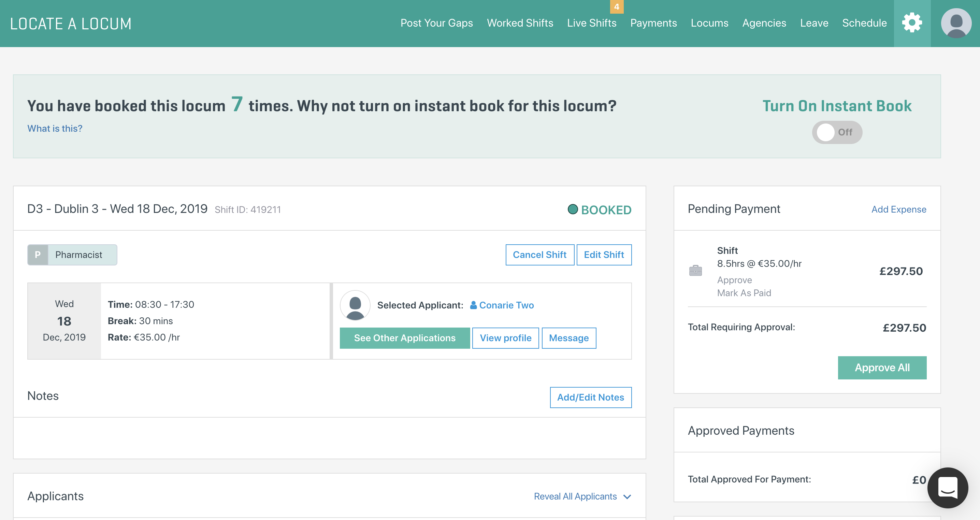Image resolution: width=980 pixels, height=520 pixels.
Task: Expand Reveal All Applicants chevron
Action: (x=627, y=497)
